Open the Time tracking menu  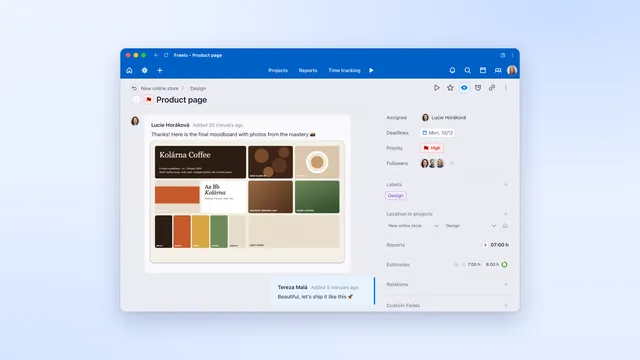344,70
